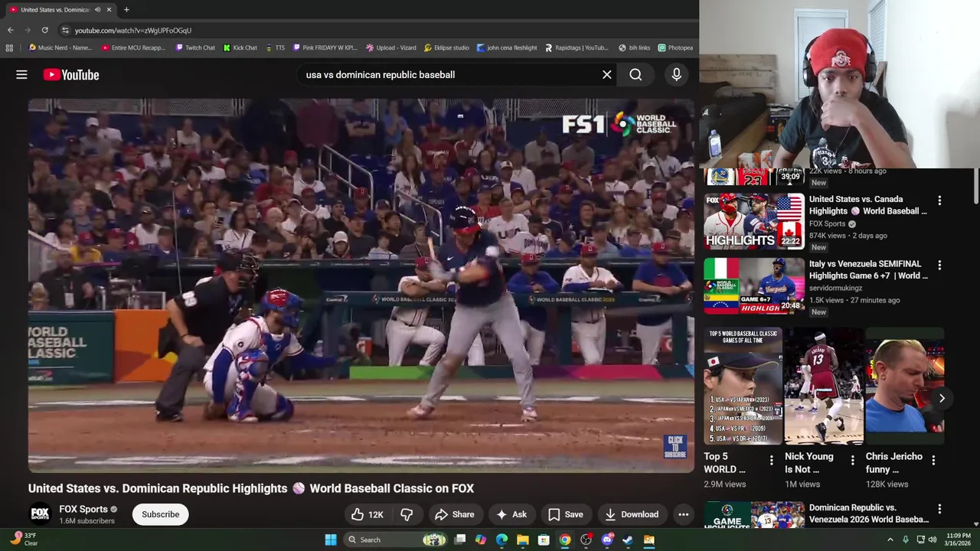The height and width of the screenshot is (551, 980).
Task: Select the address bar URL
Action: tap(133, 31)
